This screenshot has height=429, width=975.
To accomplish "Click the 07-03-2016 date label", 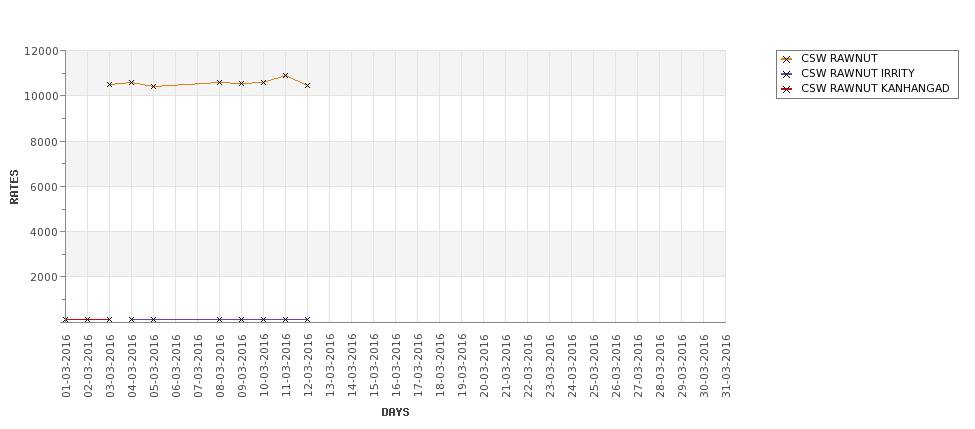I will pyautogui.click(x=198, y=366).
